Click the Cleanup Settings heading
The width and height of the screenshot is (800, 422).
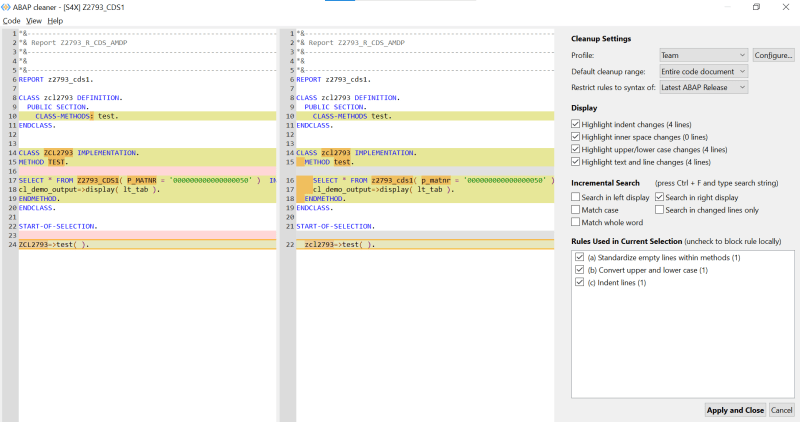pyautogui.click(x=601, y=39)
